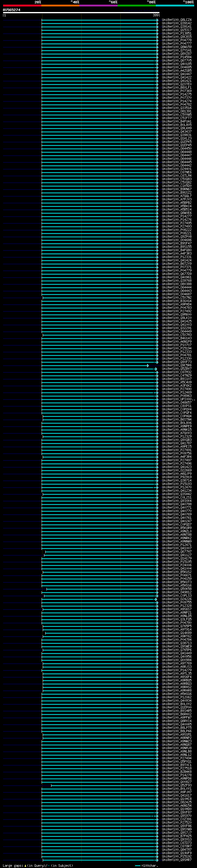Select hit label UniRef100_A9NPE9
Screen dimensions: 197x868
click(x=177, y=426)
